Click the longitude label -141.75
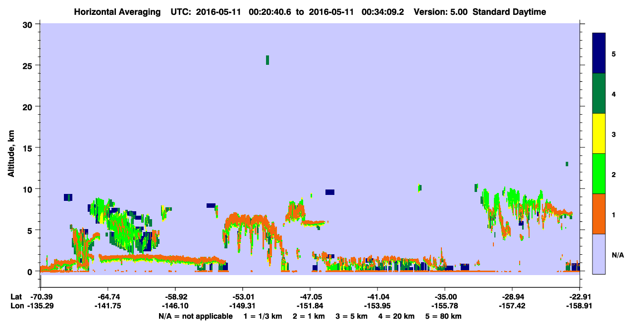This screenshot has width=644, height=330. point(107,306)
